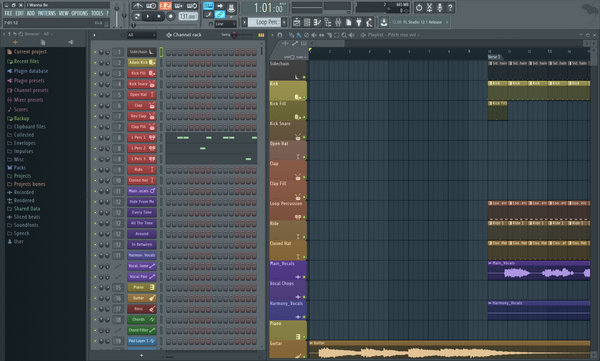Mute the Kick playlist track green dot
Viewport: 600px width, 361px height.
tap(304, 98)
